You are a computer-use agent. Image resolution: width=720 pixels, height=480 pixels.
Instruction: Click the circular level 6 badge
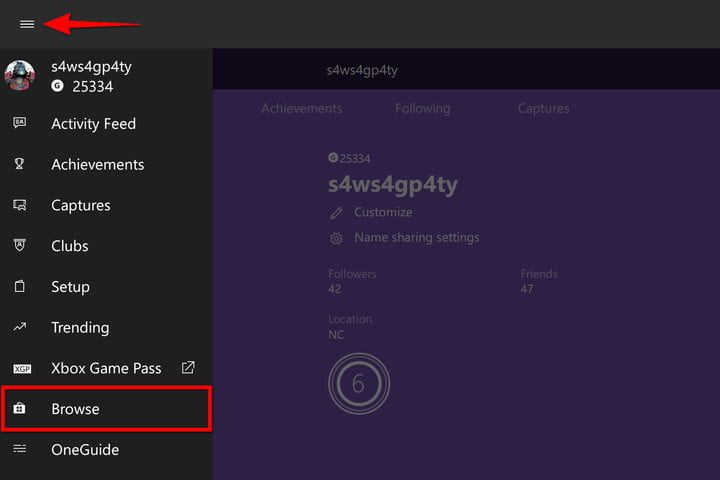(358, 383)
